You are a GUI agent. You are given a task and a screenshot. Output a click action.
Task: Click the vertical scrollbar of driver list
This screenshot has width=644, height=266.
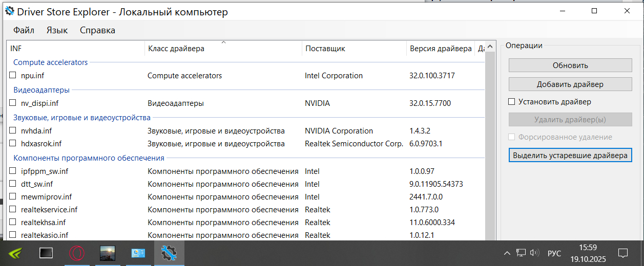pyautogui.click(x=490, y=153)
